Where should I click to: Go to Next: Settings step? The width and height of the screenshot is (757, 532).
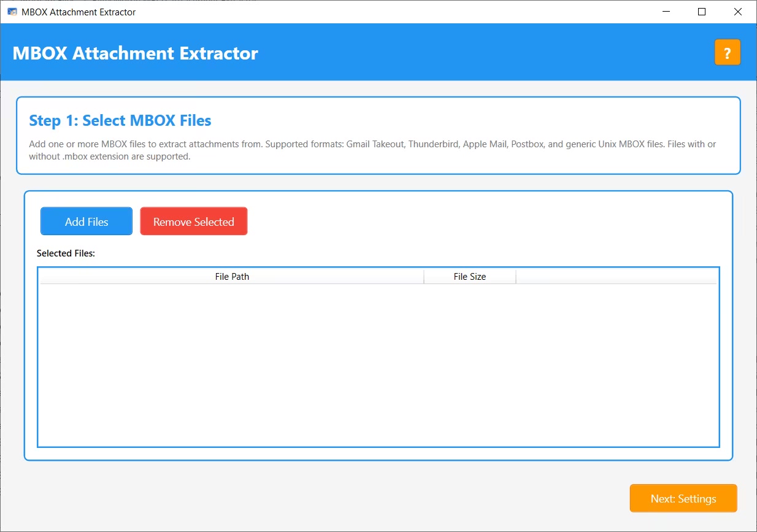pyautogui.click(x=683, y=498)
